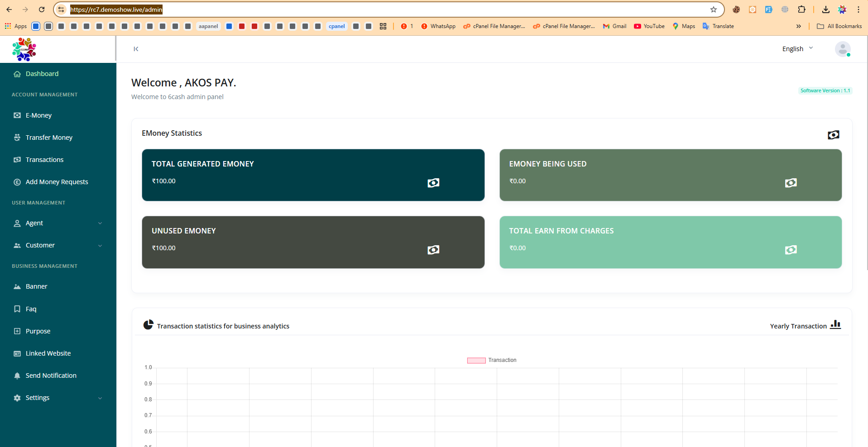Open the user profile avatar icon
This screenshot has width=868, height=447.
pyautogui.click(x=843, y=49)
